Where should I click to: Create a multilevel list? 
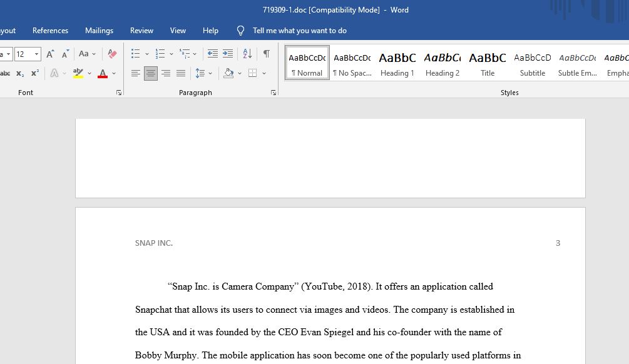click(185, 54)
